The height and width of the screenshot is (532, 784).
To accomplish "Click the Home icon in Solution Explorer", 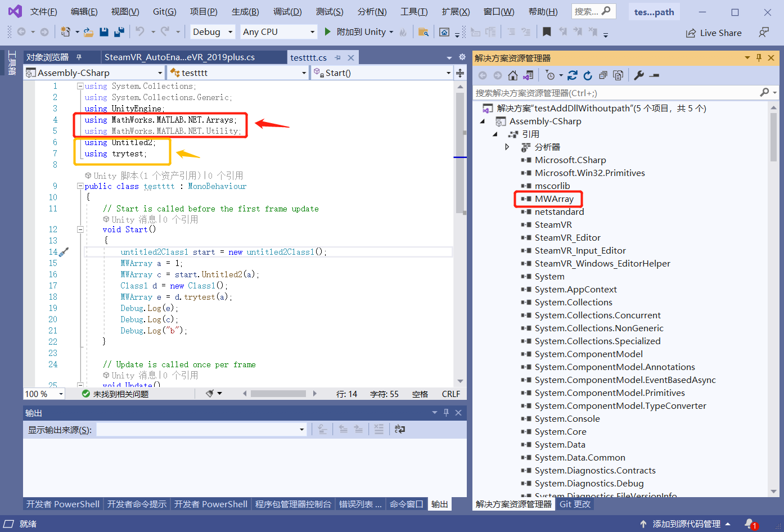I will coord(512,75).
